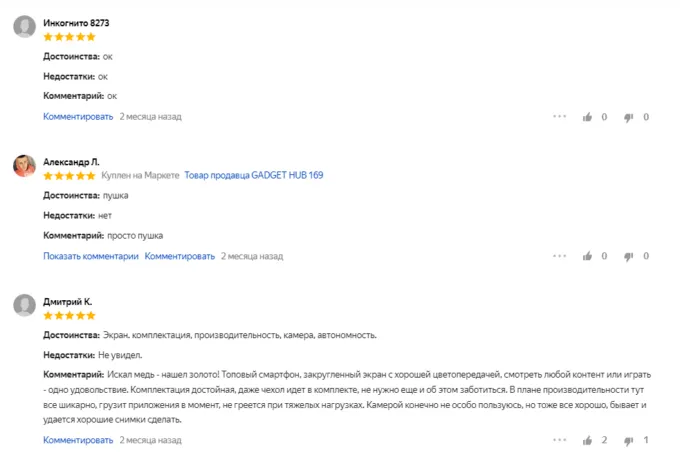The height and width of the screenshot is (473, 680).
Task: Click Александр Л.'s avatar photo
Action: (25, 166)
